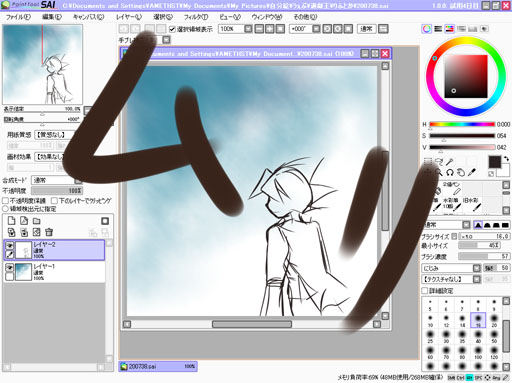Select the hand pan tool

(x=461, y=173)
